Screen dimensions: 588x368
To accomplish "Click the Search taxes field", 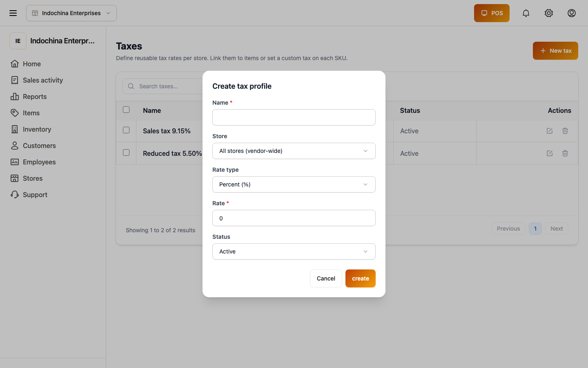I will [163, 86].
